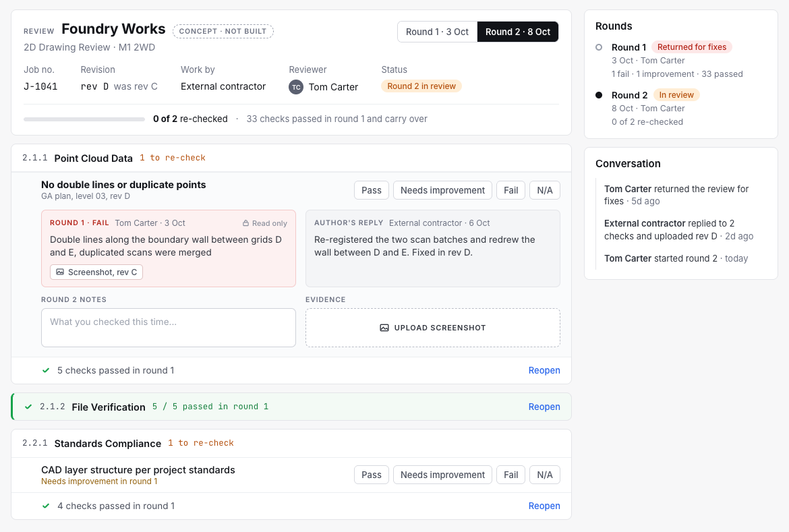Viewport: 789px width, 532px height.
Task: Click the re-checked progress bar
Action: pos(84,119)
